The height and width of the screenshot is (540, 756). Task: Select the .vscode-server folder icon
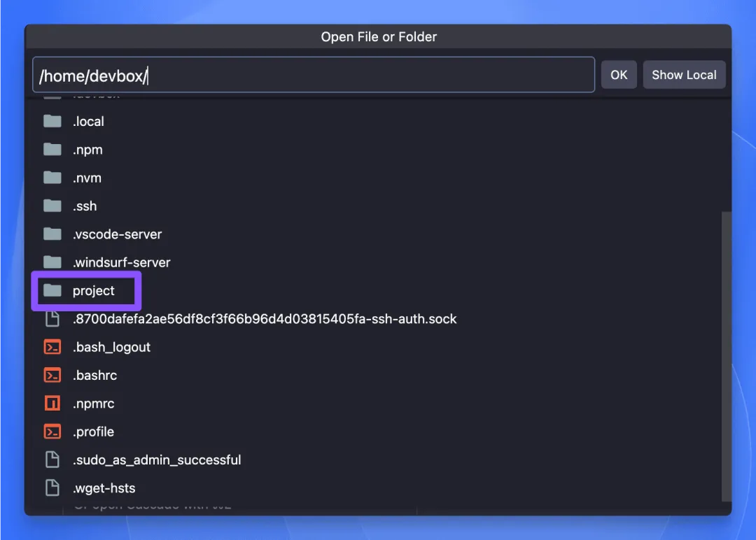(x=52, y=234)
